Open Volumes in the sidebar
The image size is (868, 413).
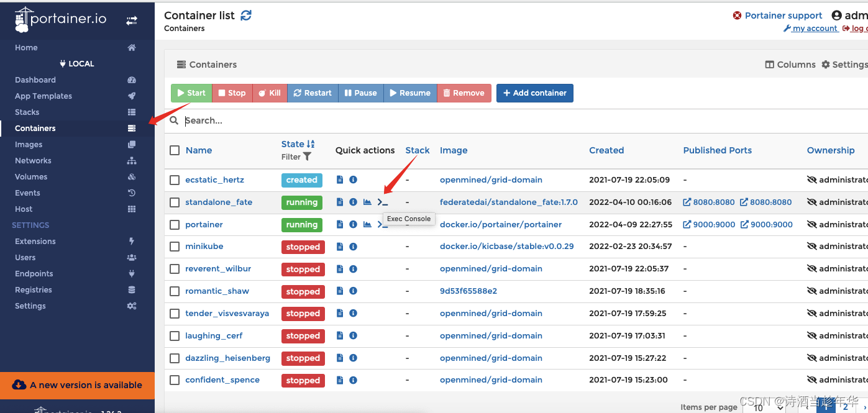(x=31, y=177)
